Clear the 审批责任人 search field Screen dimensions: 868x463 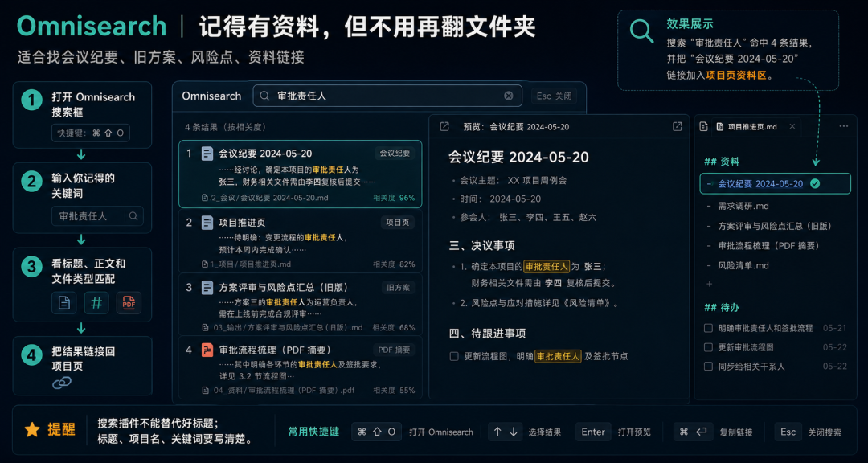508,96
